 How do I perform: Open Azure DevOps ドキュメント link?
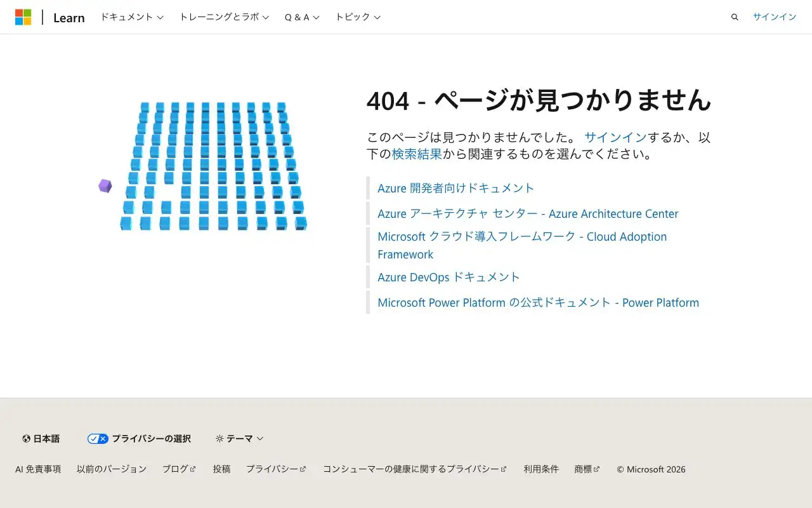(449, 277)
